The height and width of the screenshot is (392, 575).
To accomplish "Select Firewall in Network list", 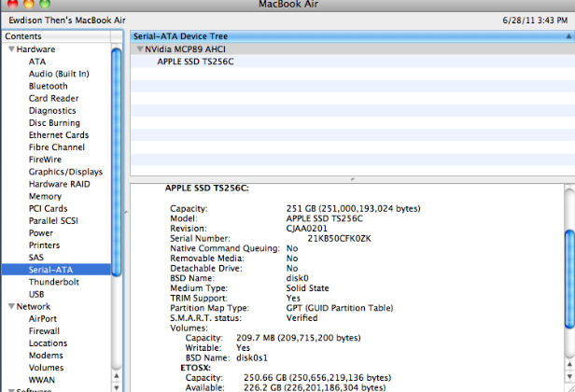I will pos(44,330).
